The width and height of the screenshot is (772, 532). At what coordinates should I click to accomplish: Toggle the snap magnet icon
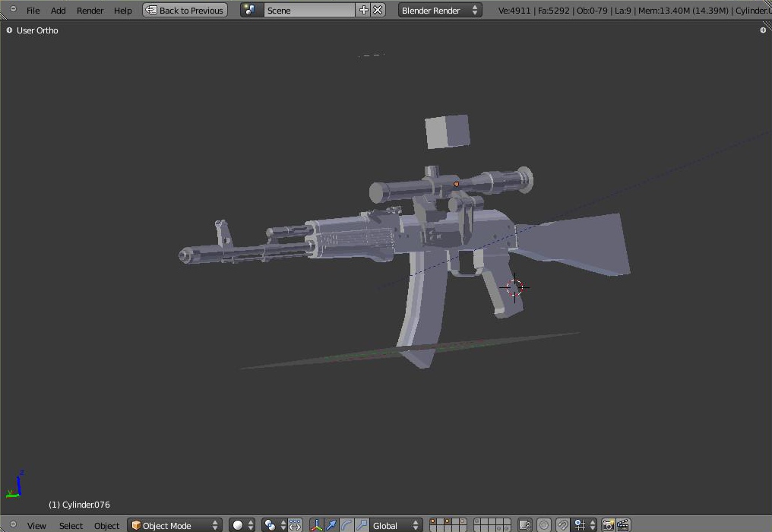tap(563, 526)
